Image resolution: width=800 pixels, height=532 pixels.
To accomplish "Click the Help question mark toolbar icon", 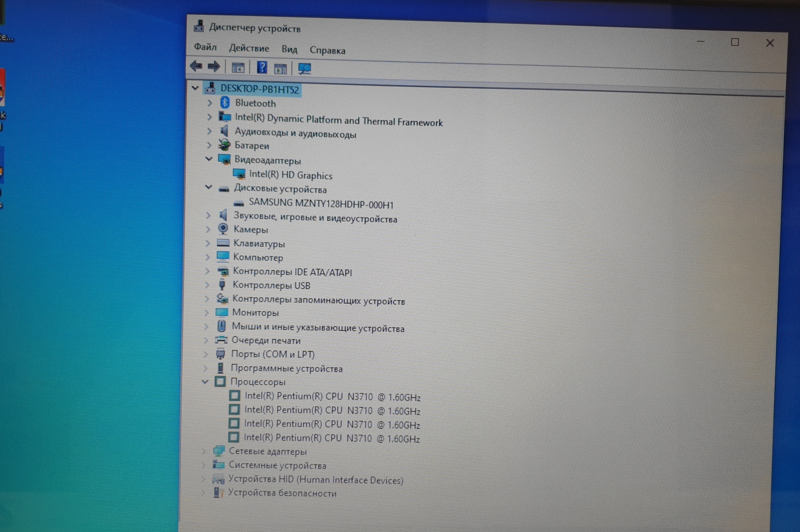I will pyautogui.click(x=262, y=67).
